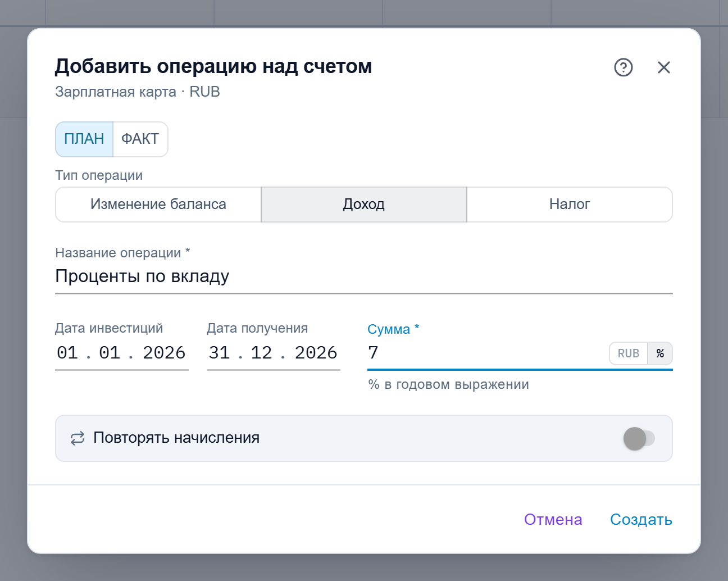728x581 pixels.
Task: Click the % в годовом выражении hint
Action: (x=448, y=384)
